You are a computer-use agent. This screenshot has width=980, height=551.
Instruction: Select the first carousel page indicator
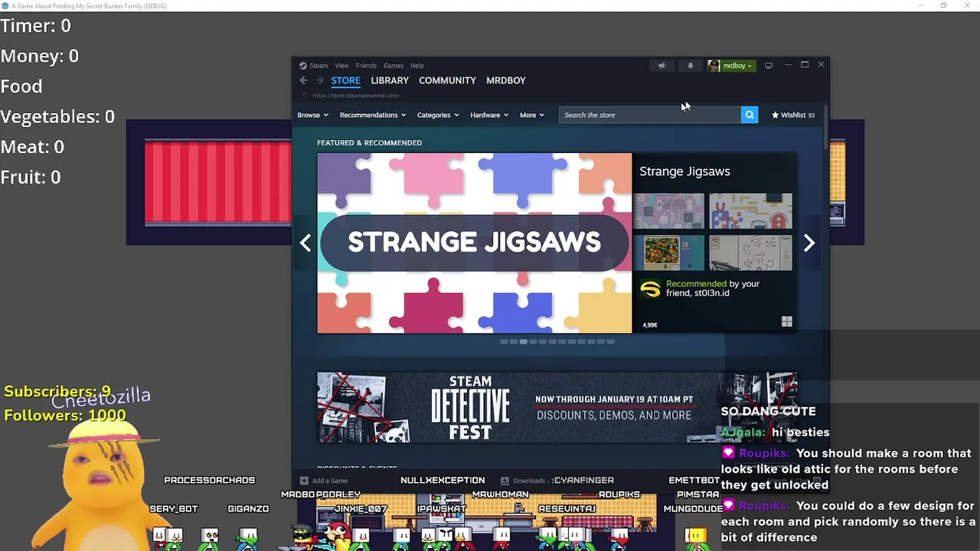pyautogui.click(x=504, y=341)
